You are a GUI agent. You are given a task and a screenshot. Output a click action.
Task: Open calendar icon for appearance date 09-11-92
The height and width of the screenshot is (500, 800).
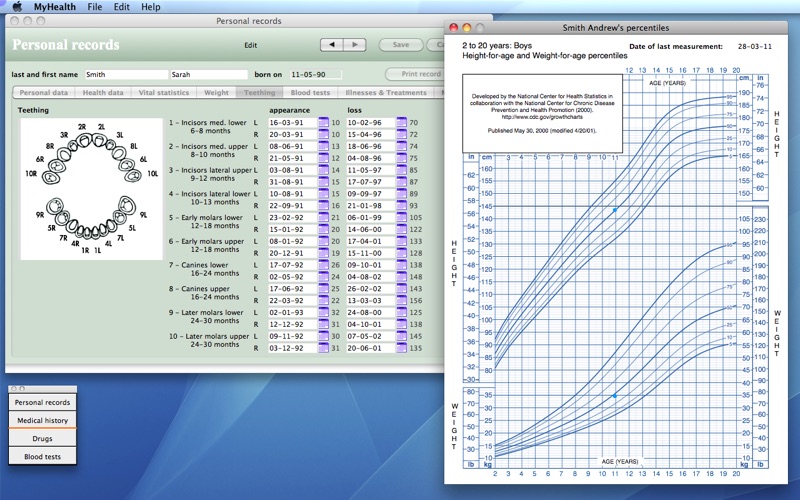[323, 336]
